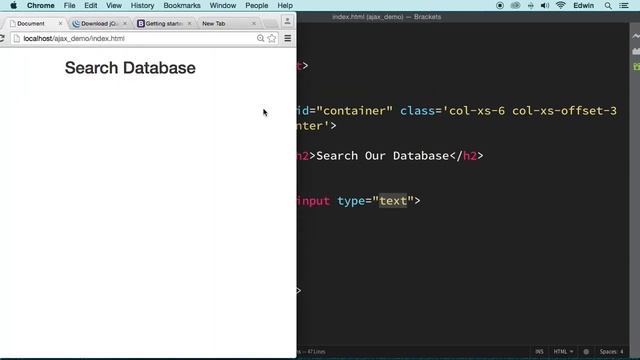640x360 pixels.
Task: Open the Edit menu
Action: click(91, 5)
